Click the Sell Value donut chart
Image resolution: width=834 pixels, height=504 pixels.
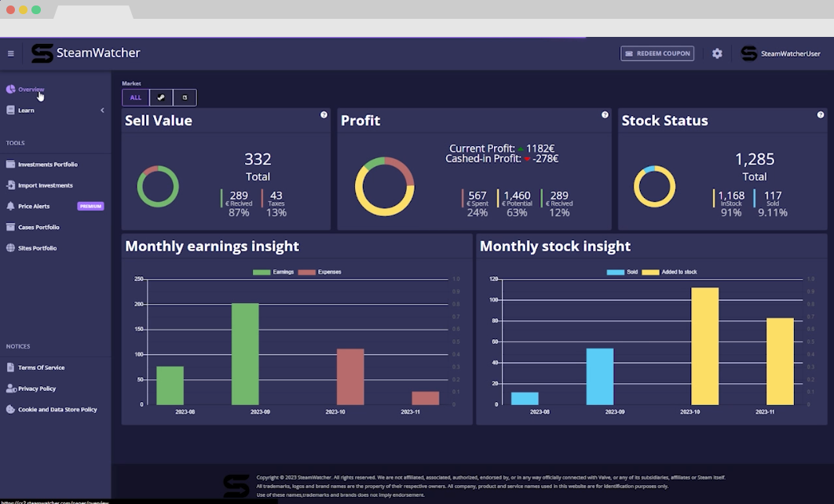coord(158,186)
